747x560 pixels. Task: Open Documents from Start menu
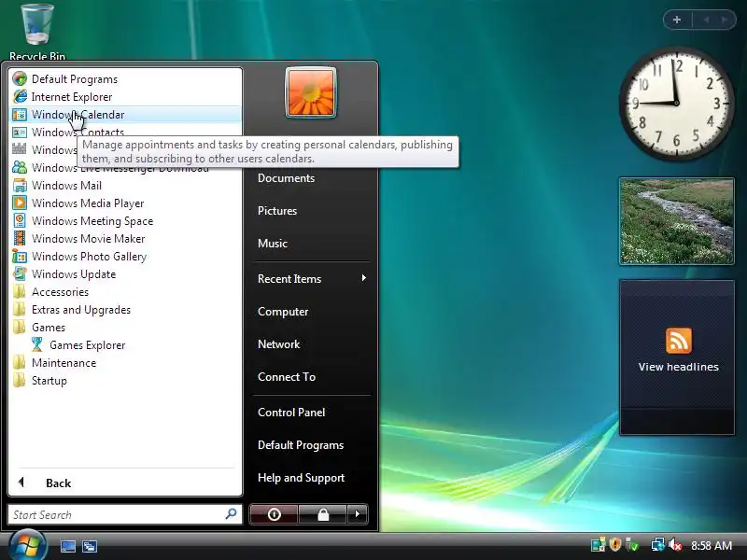[x=287, y=178]
